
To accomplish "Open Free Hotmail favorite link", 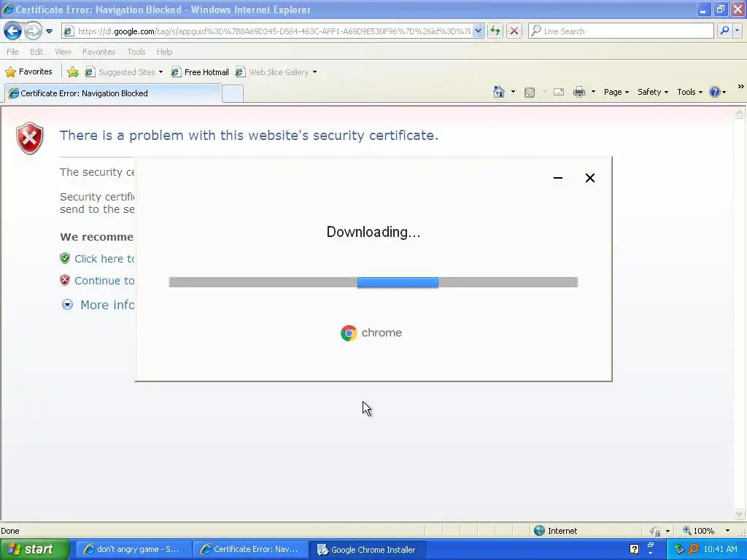I will point(200,72).
